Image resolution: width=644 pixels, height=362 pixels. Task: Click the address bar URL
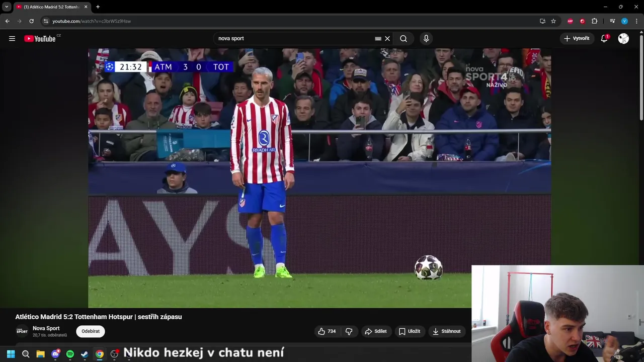point(92,21)
